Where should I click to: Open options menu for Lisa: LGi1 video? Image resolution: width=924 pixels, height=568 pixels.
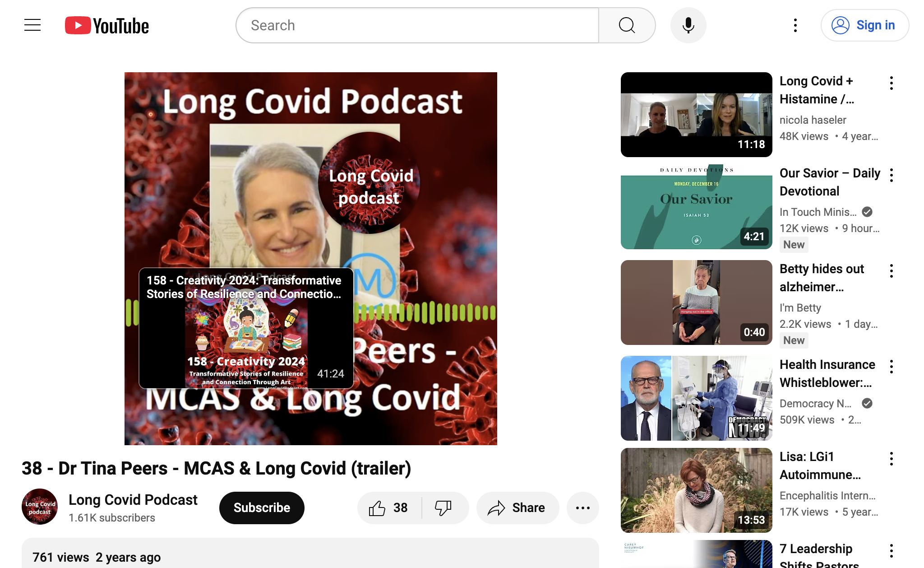point(892,459)
